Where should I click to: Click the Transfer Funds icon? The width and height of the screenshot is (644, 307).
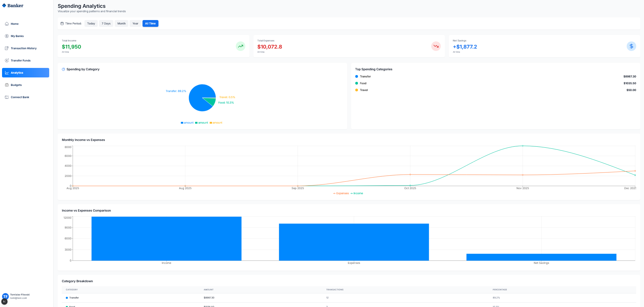7,60
